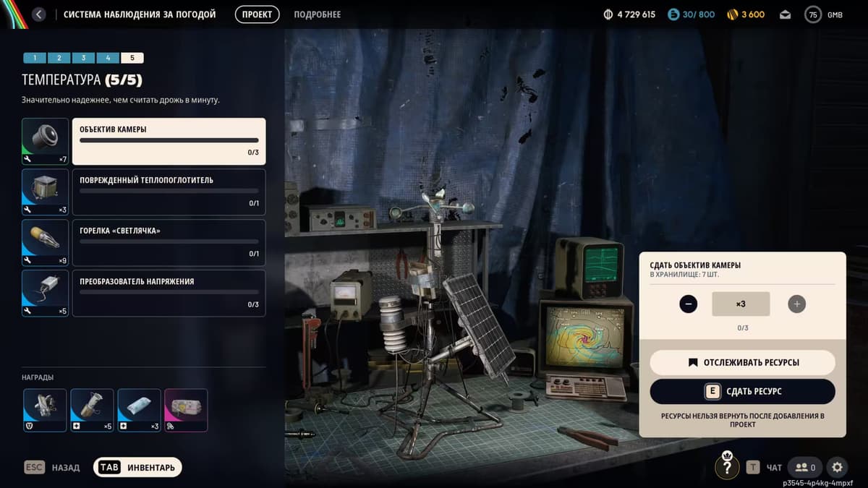Decrease quantity with minus button

(689, 304)
